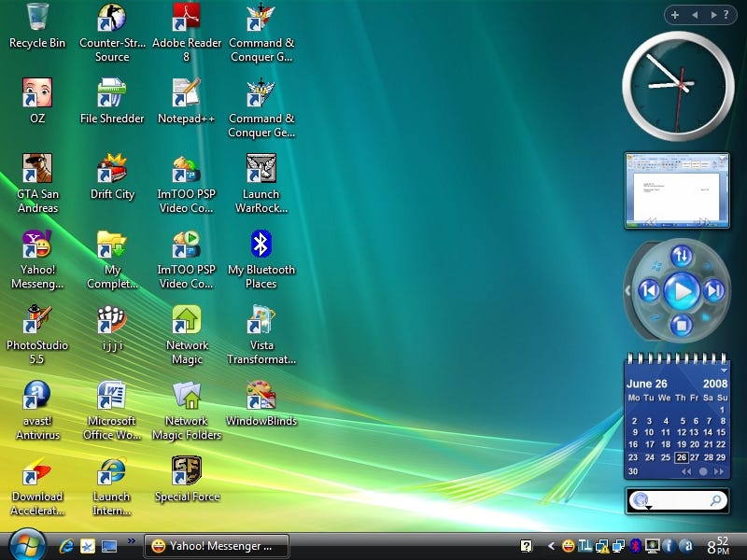
Task: Open the My Bluetooth Places icon
Action: 261,245
